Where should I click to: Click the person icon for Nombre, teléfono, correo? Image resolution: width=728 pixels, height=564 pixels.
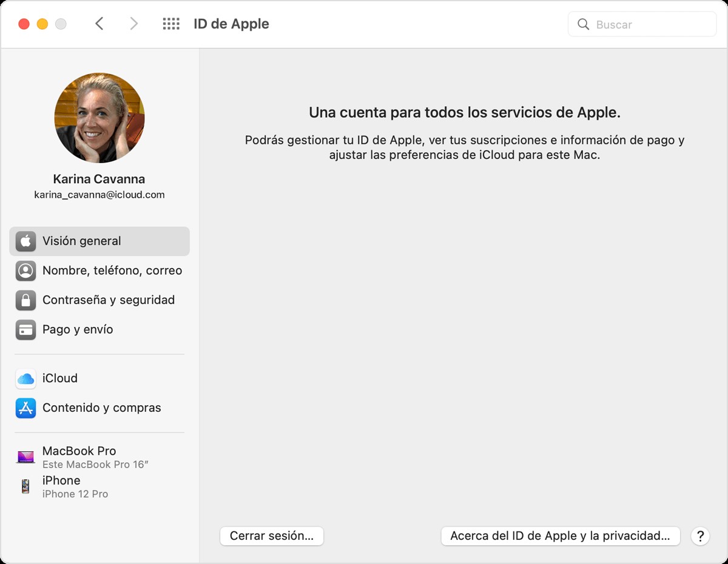[25, 270]
